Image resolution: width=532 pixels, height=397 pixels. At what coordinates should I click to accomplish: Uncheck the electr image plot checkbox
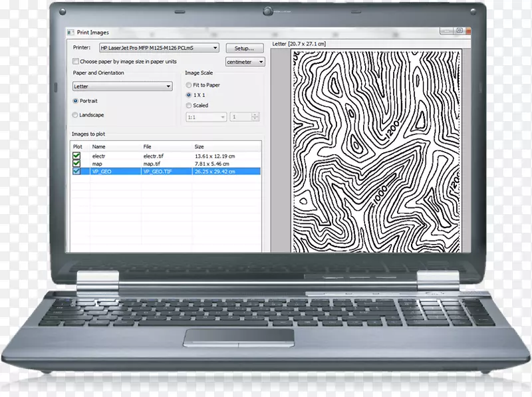click(x=76, y=155)
